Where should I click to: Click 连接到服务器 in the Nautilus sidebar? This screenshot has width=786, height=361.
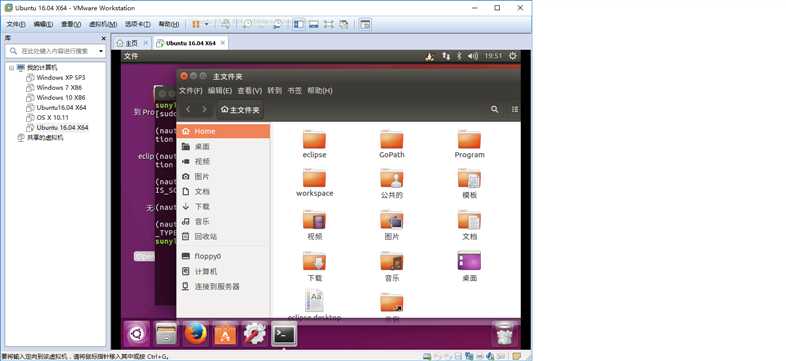[x=223, y=286]
